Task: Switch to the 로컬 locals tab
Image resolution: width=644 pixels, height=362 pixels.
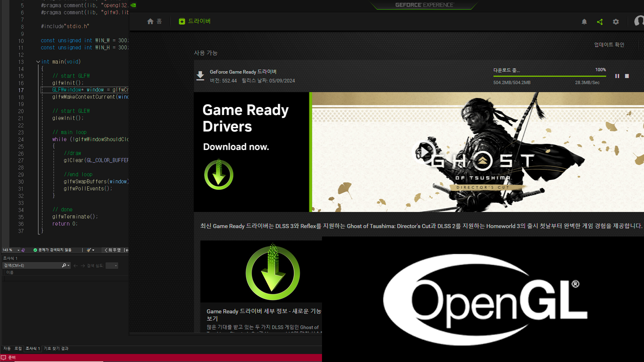Action: click(18, 348)
